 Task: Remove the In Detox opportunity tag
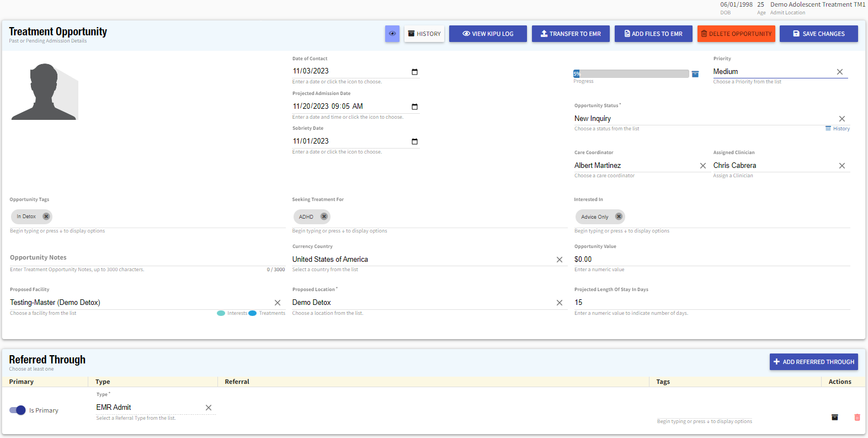tap(46, 217)
